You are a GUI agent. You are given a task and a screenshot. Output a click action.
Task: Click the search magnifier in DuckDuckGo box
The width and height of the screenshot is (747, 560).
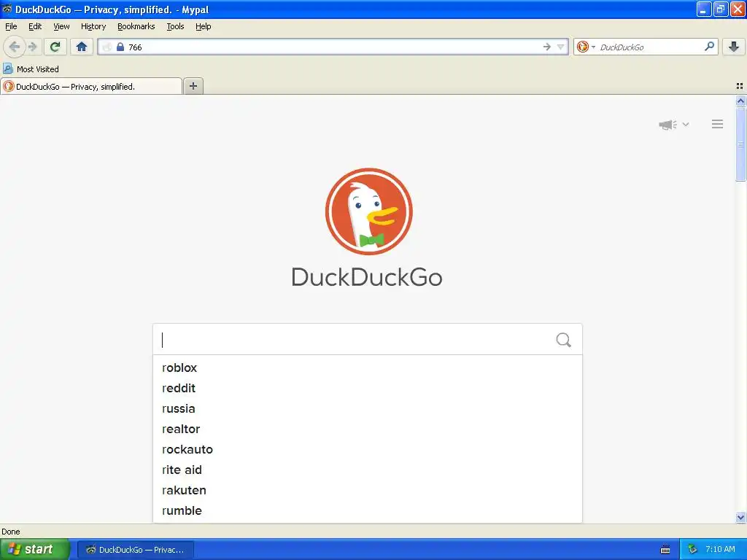click(564, 340)
